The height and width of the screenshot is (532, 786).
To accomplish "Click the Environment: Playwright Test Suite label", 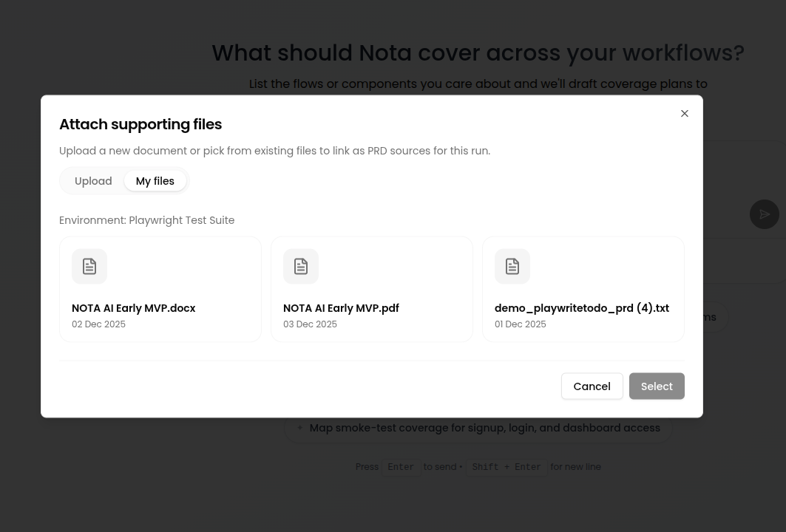I will click(x=147, y=220).
